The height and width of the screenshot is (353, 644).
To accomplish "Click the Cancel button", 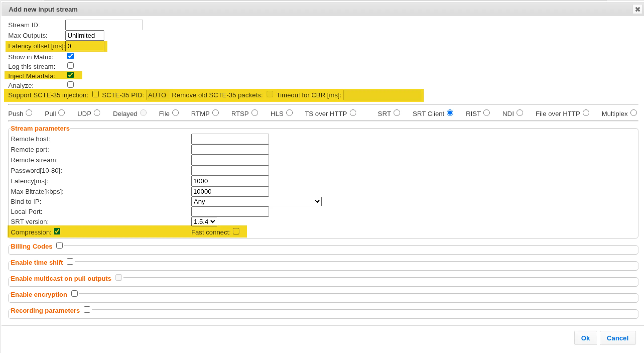I will [618, 338].
